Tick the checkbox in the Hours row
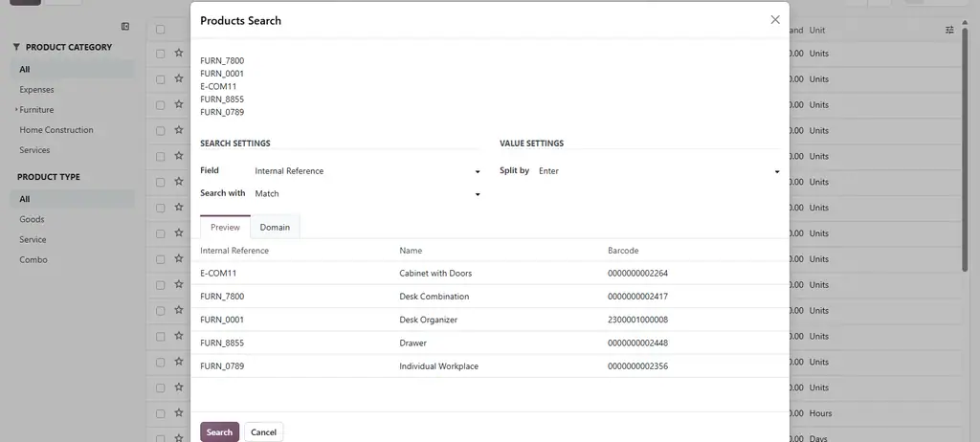The height and width of the screenshot is (442, 980). coord(161,414)
